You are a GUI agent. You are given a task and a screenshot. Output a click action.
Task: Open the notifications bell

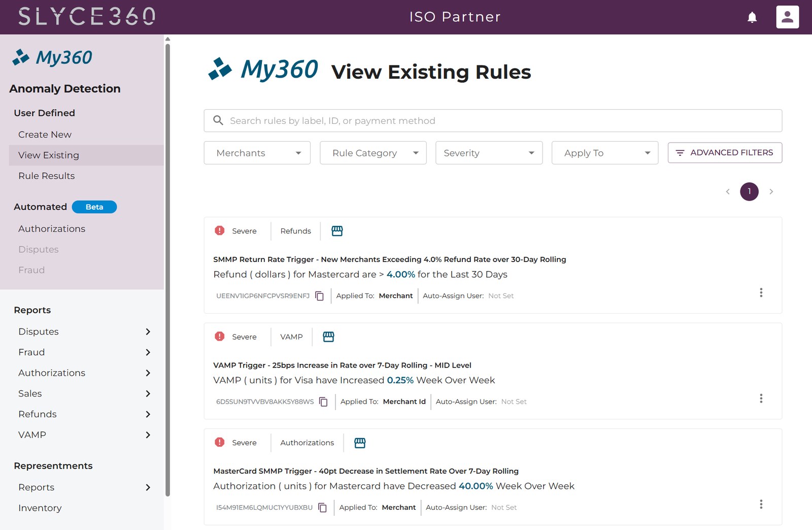tap(752, 17)
